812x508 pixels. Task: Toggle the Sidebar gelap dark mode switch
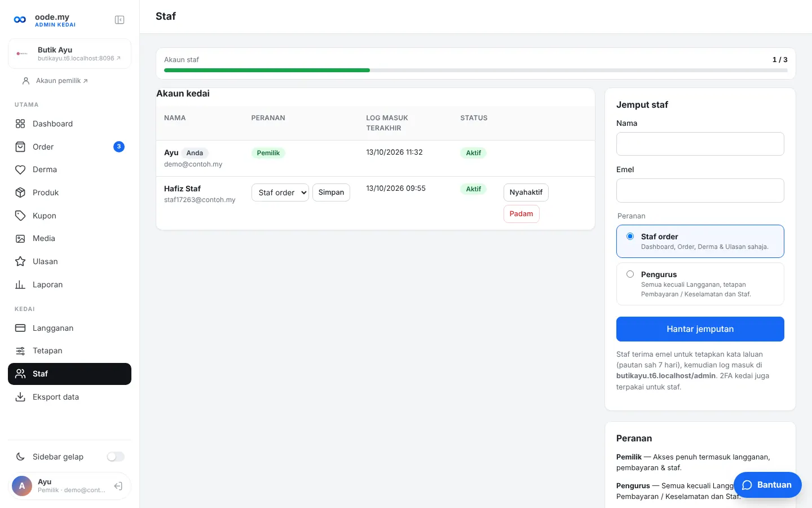coord(116,457)
